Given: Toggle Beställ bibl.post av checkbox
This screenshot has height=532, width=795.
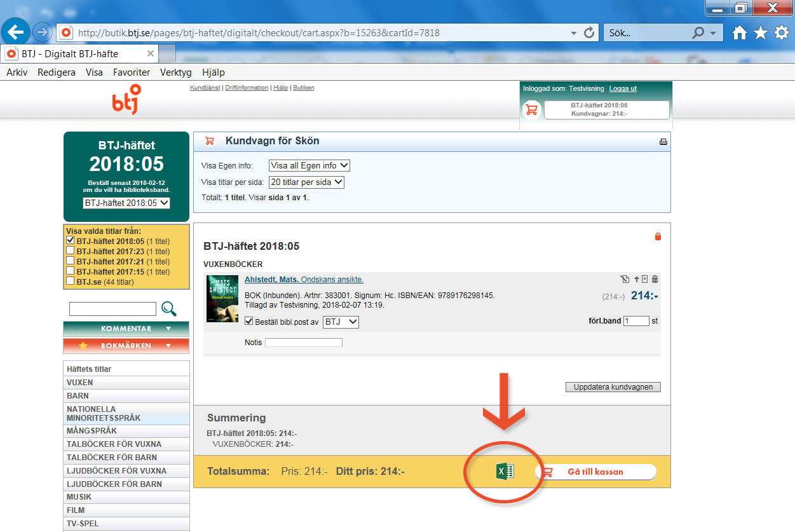Looking at the screenshot, I should (249, 322).
